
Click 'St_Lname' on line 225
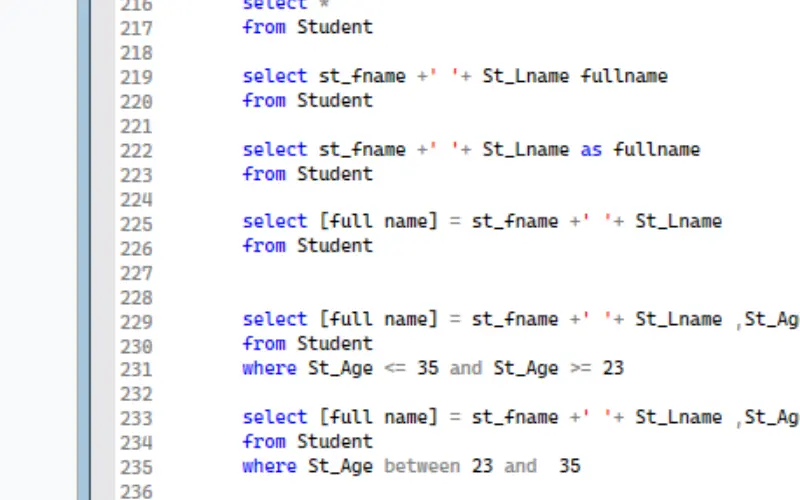[679, 221]
